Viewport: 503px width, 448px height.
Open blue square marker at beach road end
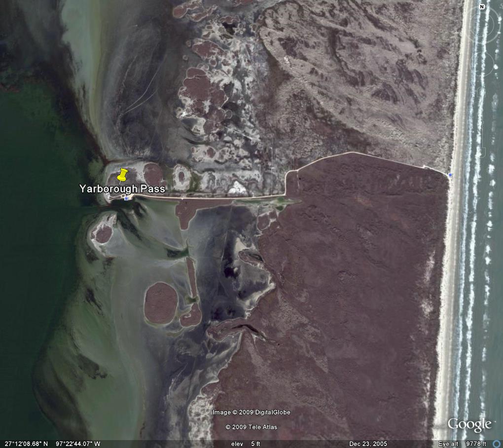(450, 175)
